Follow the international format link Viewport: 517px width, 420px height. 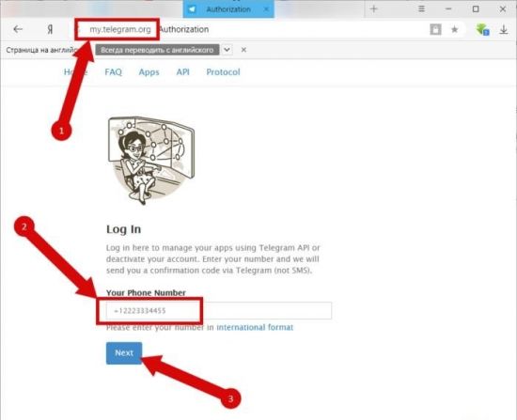[x=255, y=327]
